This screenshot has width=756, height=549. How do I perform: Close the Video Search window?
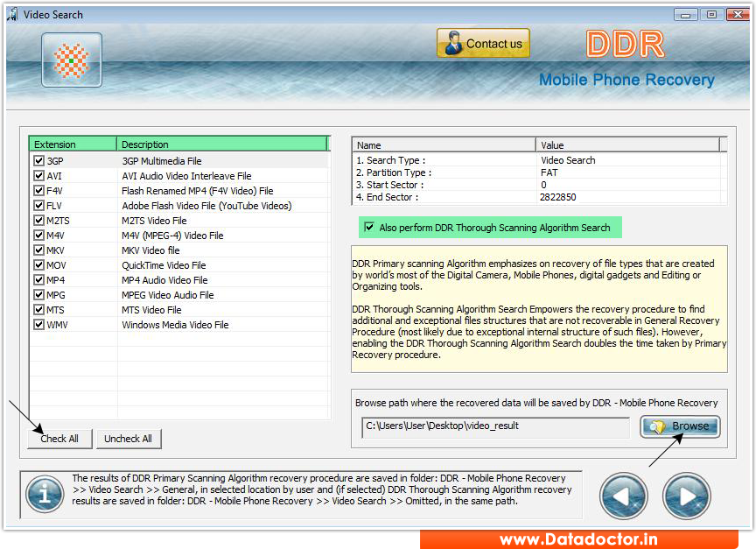pos(738,15)
